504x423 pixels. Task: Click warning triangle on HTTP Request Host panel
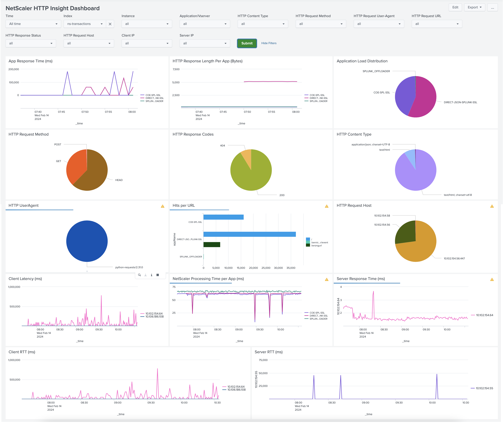tap(492, 206)
